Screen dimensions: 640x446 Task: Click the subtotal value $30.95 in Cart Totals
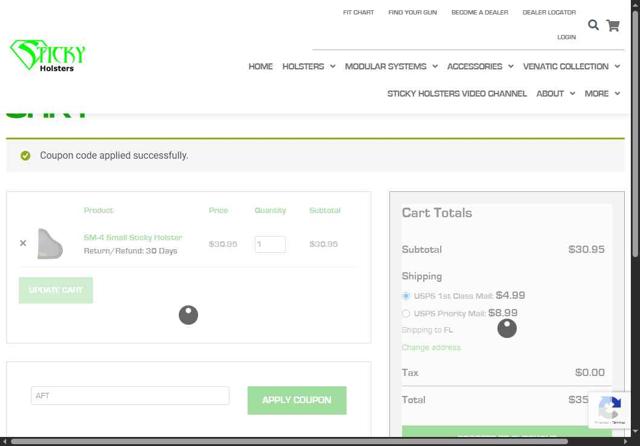pos(587,249)
